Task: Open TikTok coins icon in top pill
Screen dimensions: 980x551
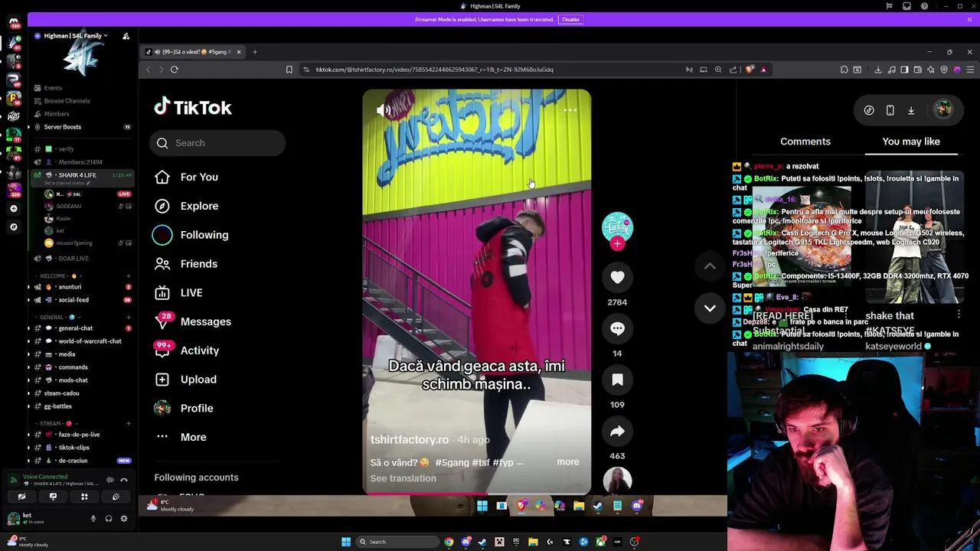Action: [869, 110]
